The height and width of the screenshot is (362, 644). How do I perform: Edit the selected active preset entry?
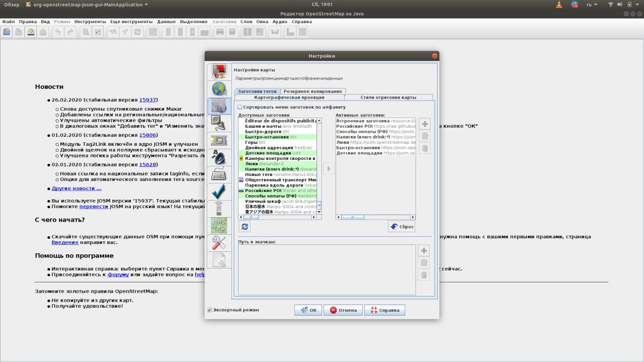pyautogui.click(x=424, y=136)
